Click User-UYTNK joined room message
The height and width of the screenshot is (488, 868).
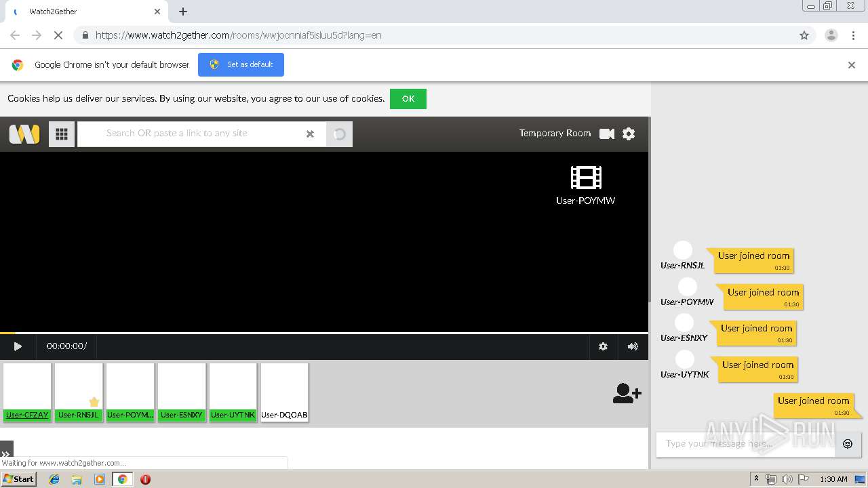(758, 369)
